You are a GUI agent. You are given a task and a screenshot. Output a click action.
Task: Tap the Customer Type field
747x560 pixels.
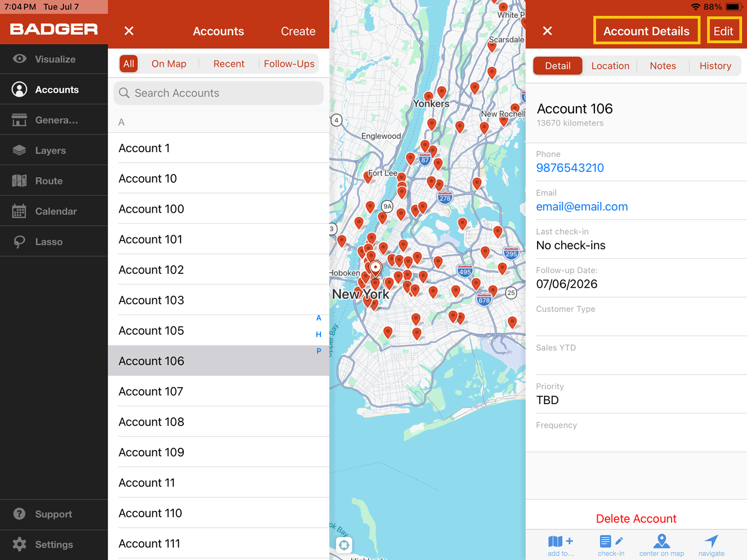click(636, 317)
